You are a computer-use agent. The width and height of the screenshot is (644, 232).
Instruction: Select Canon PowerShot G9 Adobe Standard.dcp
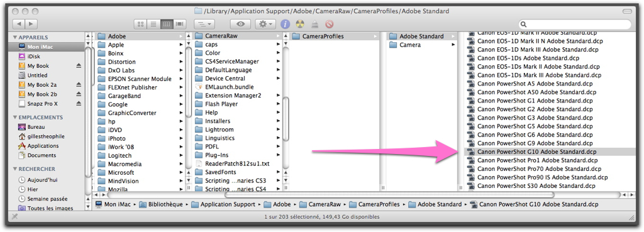[x=535, y=143]
